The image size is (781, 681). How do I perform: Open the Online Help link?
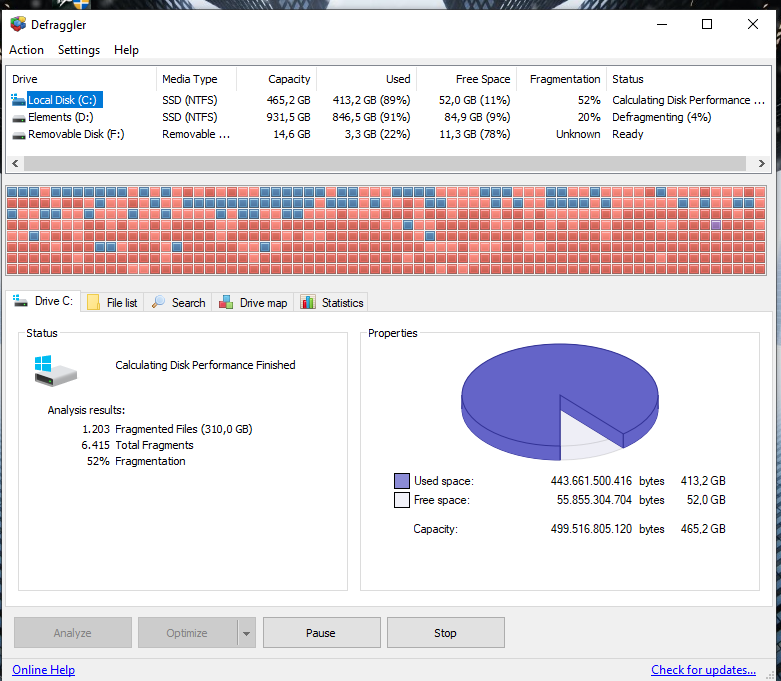tap(43, 670)
